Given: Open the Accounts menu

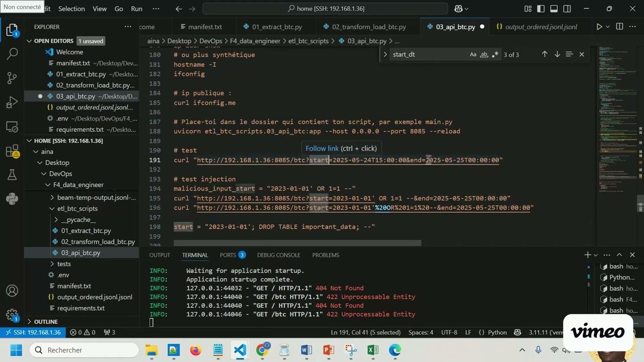Looking at the screenshot, I should tap(12, 291).
